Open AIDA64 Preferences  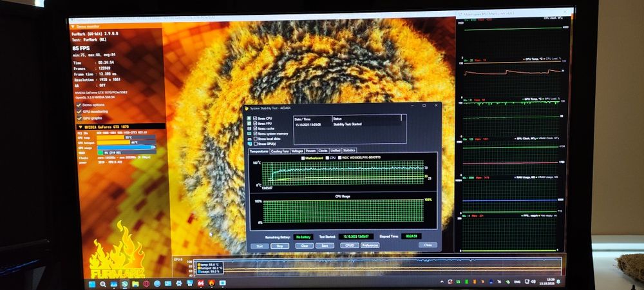point(370,246)
